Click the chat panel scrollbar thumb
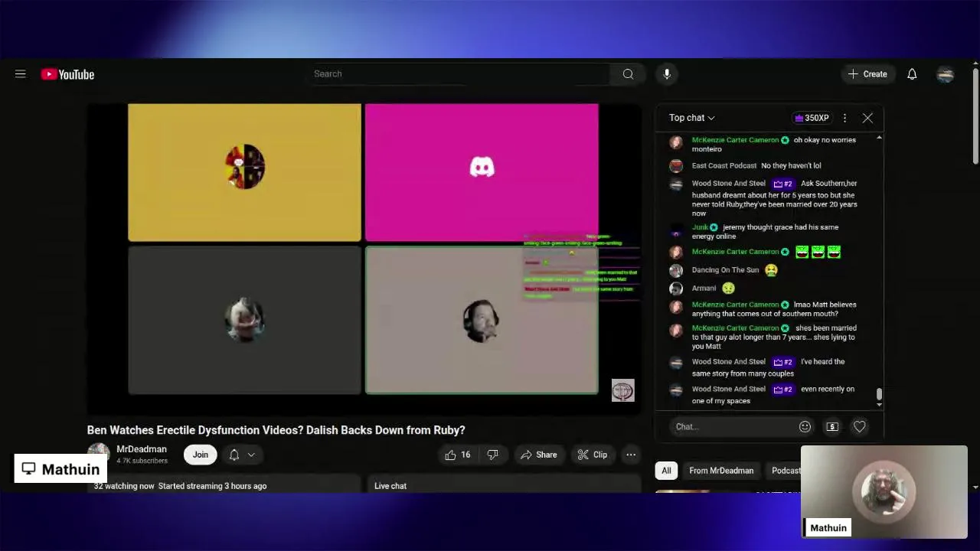The width and height of the screenshot is (980, 551). pos(879,393)
